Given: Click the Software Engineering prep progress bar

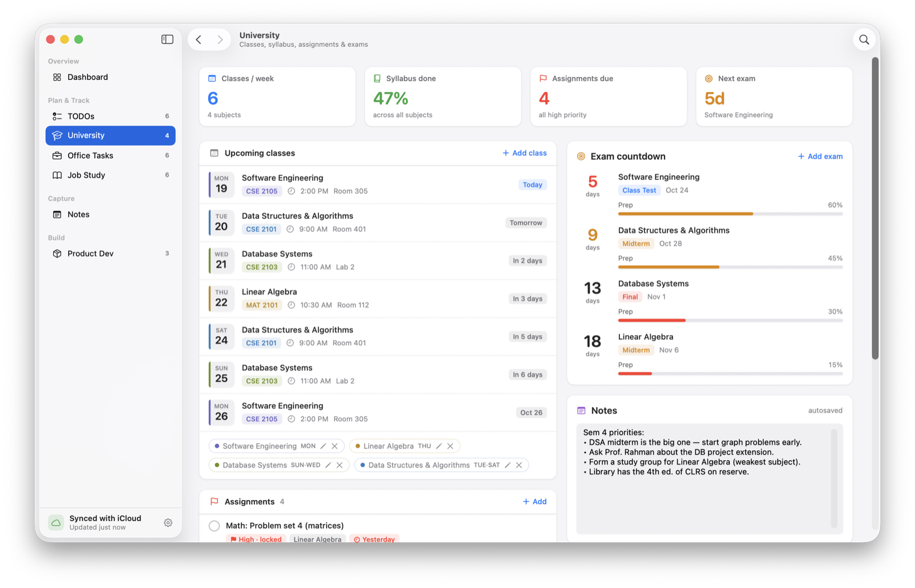Looking at the screenshot, I should coord(730,214).
